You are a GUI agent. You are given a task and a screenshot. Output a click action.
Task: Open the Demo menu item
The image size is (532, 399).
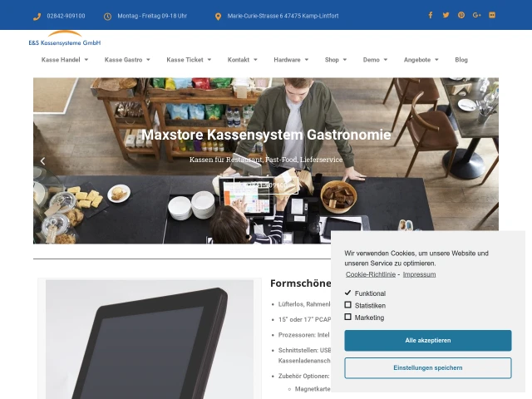pos(372,60)
